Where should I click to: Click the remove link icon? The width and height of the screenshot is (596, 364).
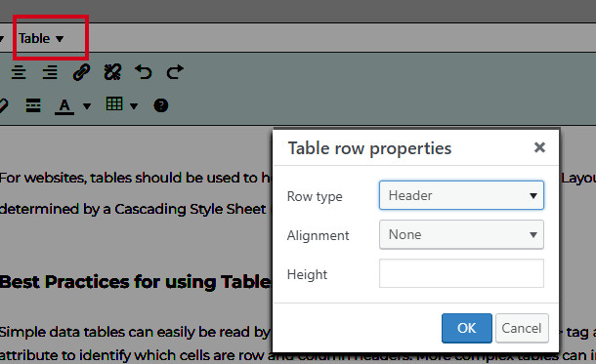(112, 72)
